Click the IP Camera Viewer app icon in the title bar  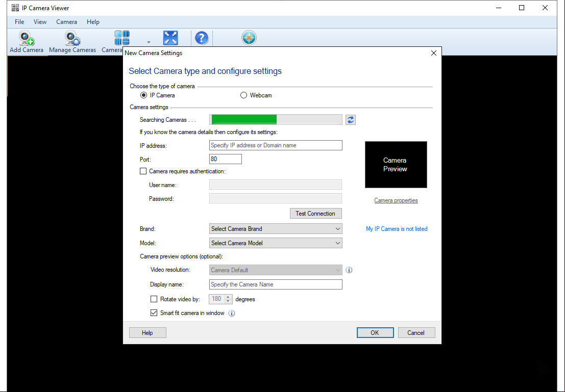click(15, 8)
